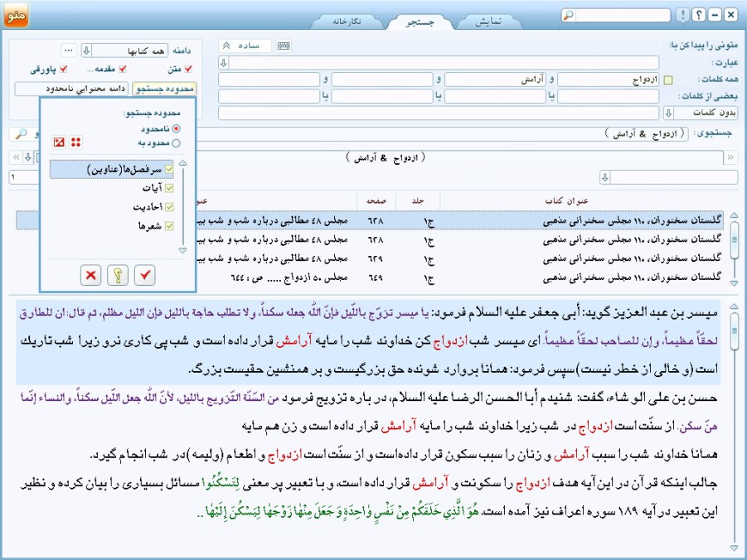The height and width of the screenshot is (560, 747).
Task: Toggle the مقدمه checkbox
Action: point(123,69)
